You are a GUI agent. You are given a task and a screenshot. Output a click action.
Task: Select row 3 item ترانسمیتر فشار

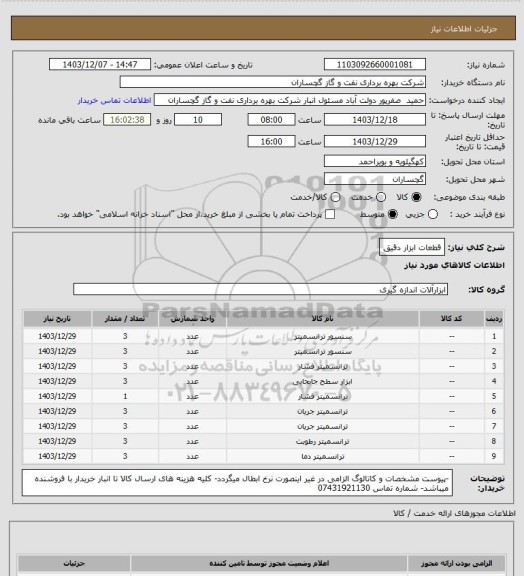click(323, 366)
